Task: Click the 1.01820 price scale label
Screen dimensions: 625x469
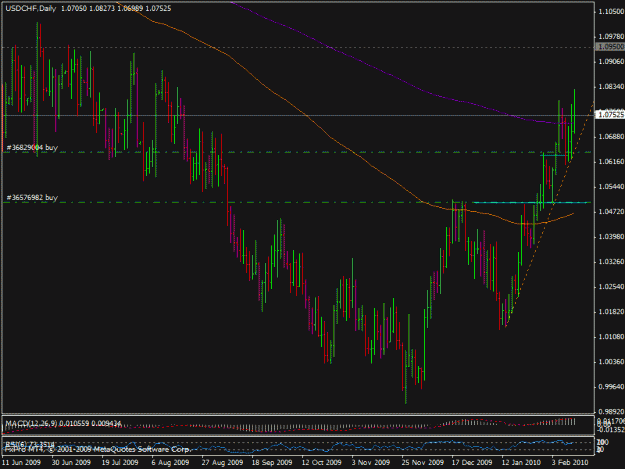Action: (x=611, y=312)
